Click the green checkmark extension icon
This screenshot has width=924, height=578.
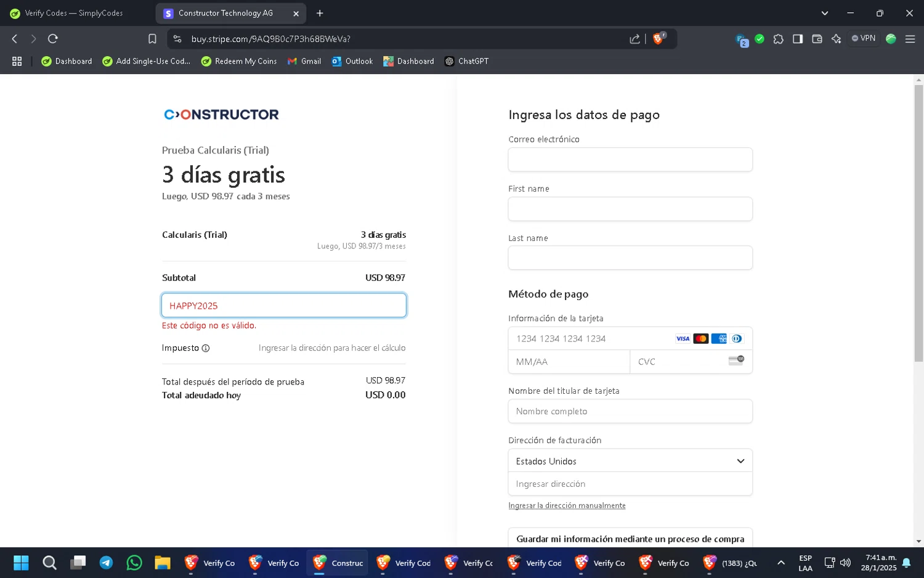[760, 39]
